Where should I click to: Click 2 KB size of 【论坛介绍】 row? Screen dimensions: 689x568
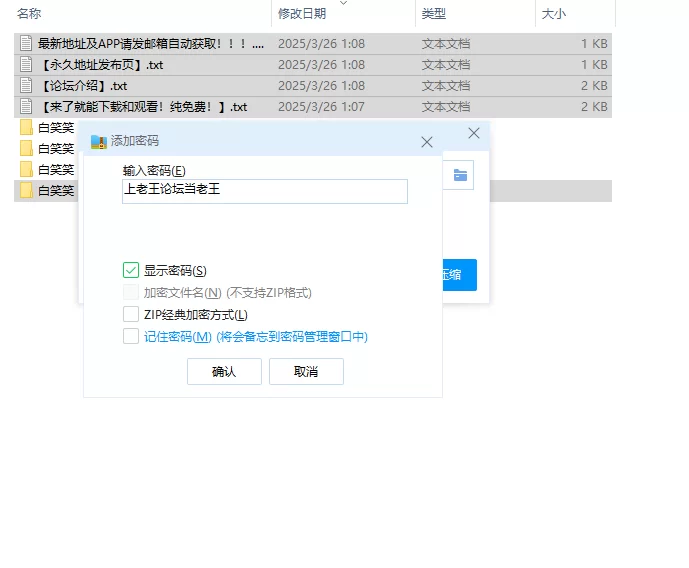click(594, 86)
